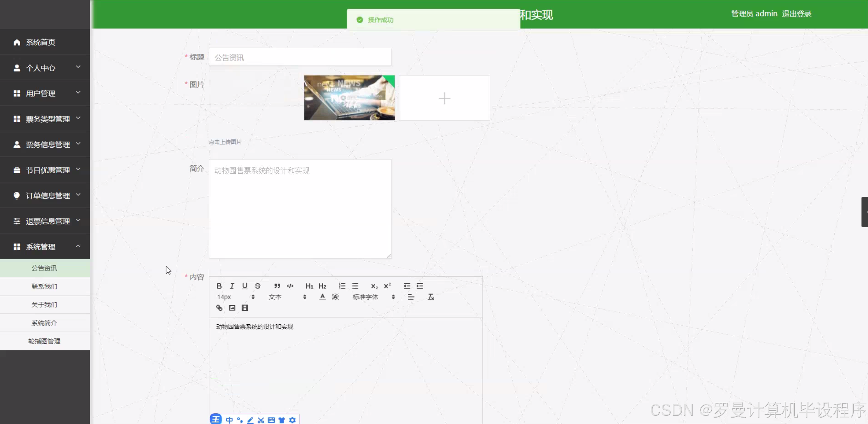Open input method soft keyboard

coord(271,420)
